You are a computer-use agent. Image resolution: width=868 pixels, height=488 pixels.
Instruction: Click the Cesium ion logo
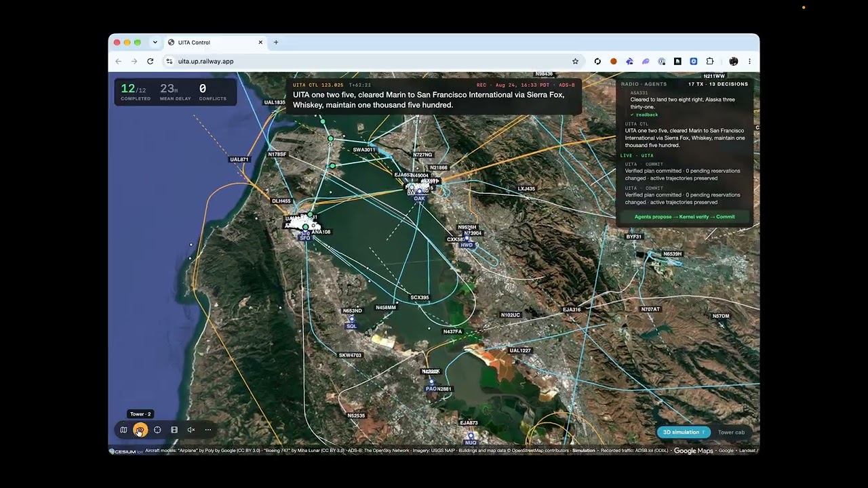tap(126, 451)
